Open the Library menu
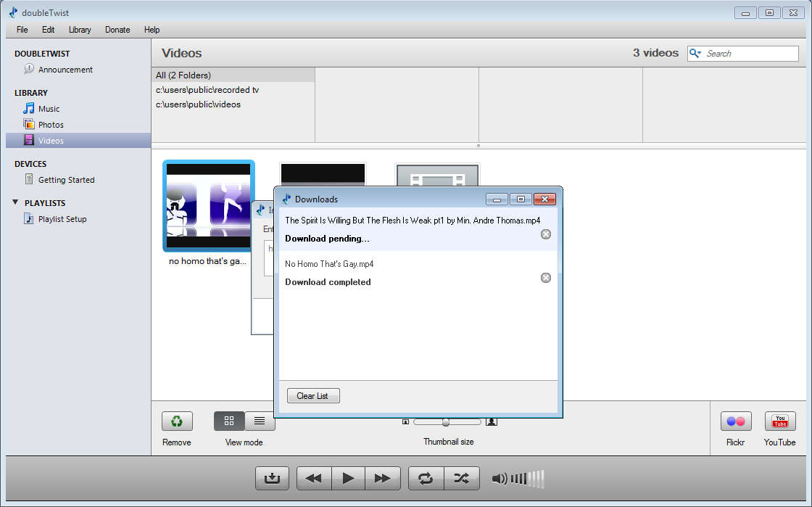Image resolution: width=812 pixels, height=507 pixels. [80, 30]
